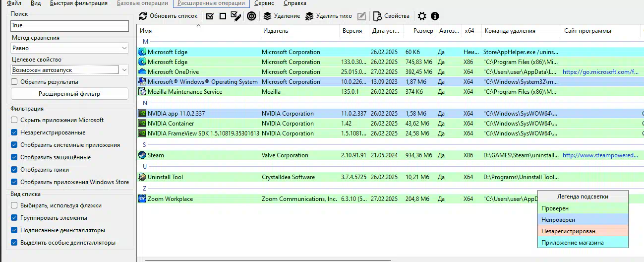This screenshot has height=262, width=644.
Task: Click the refresh list icon
Action: [x=143, y=16]
